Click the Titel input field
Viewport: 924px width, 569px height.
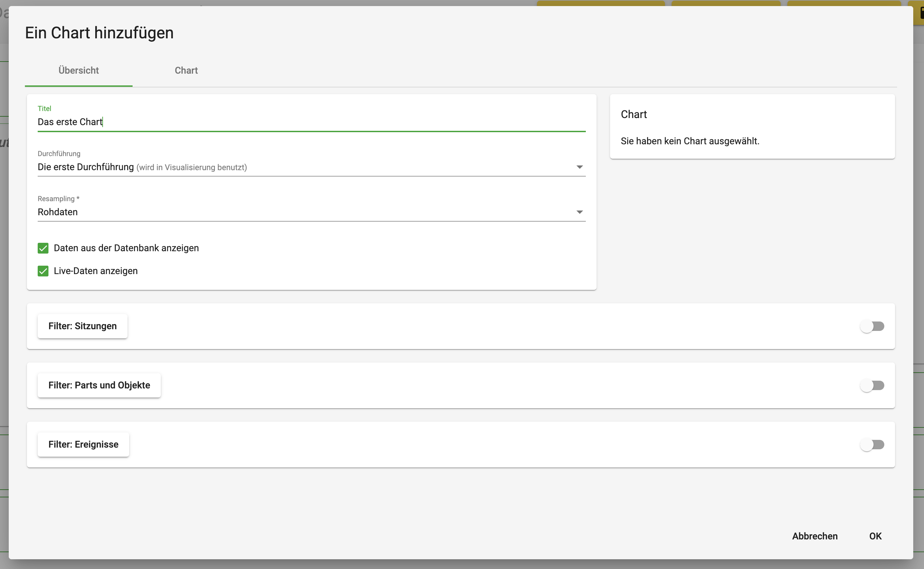tap(311, 122)
